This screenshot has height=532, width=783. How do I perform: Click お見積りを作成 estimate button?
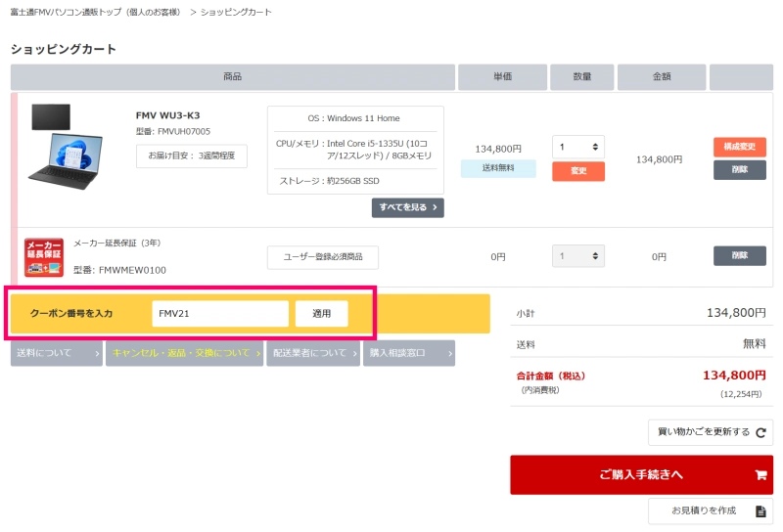[711, 511]
